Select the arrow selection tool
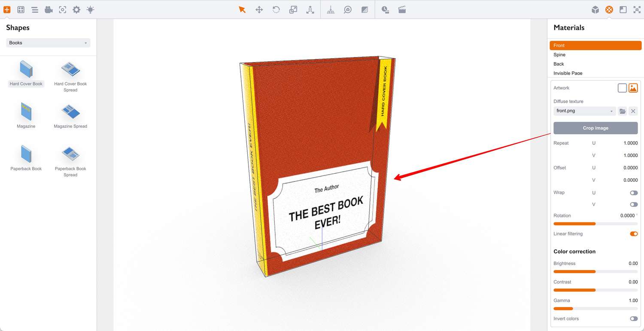 242,9
